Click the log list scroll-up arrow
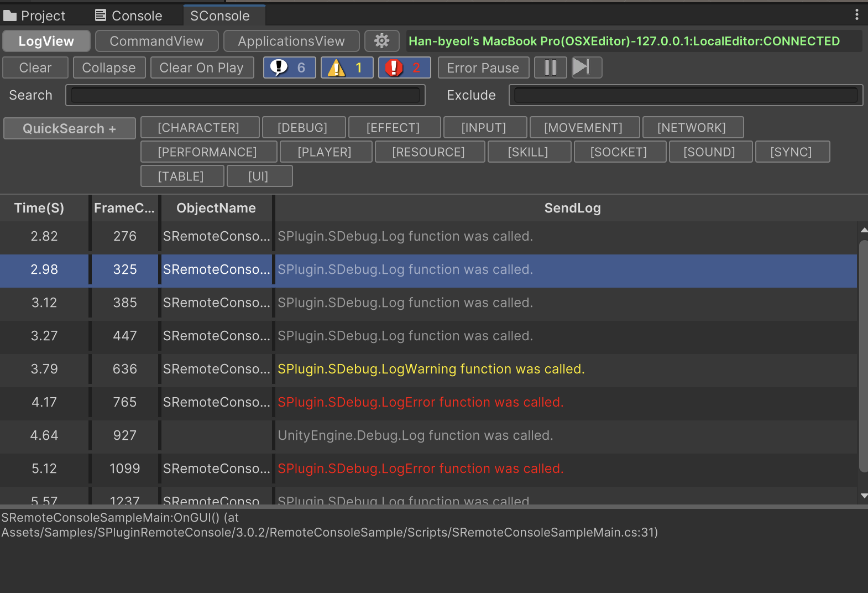Screen dimensions: 868x593 [864, 229]
